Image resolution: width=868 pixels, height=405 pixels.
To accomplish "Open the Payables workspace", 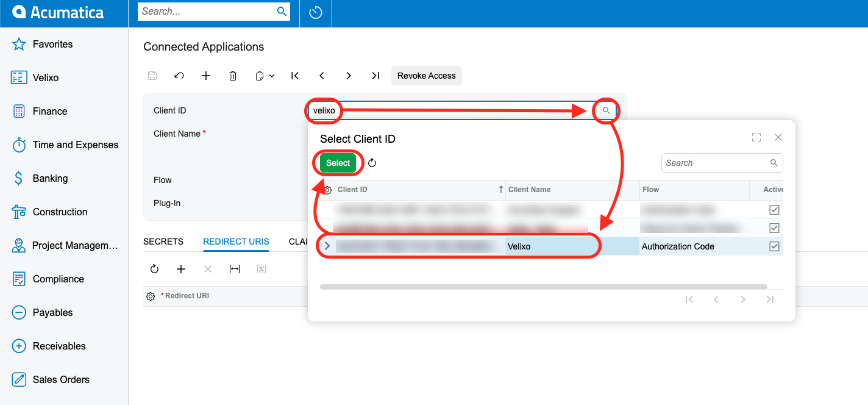I will point(52,313).
